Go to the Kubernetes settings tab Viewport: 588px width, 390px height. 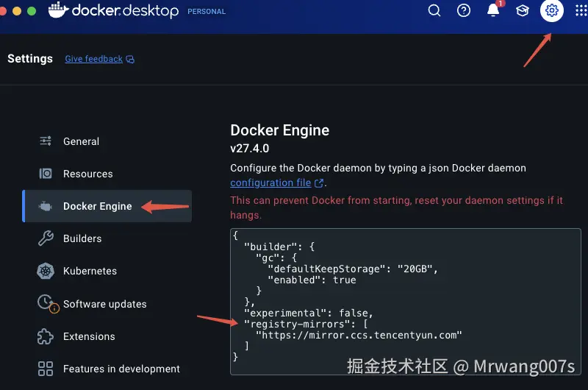(107, 271)
